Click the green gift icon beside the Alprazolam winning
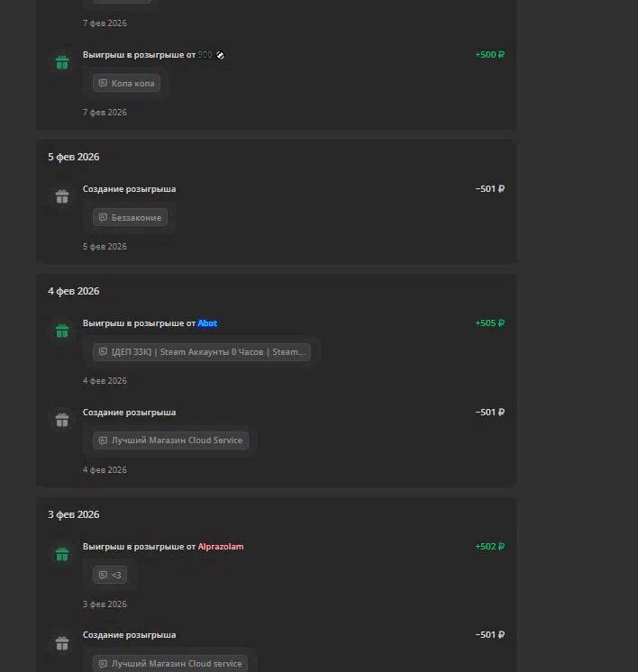Image resolution: width=638 pixels, height=672 pixels. point(62,554)
